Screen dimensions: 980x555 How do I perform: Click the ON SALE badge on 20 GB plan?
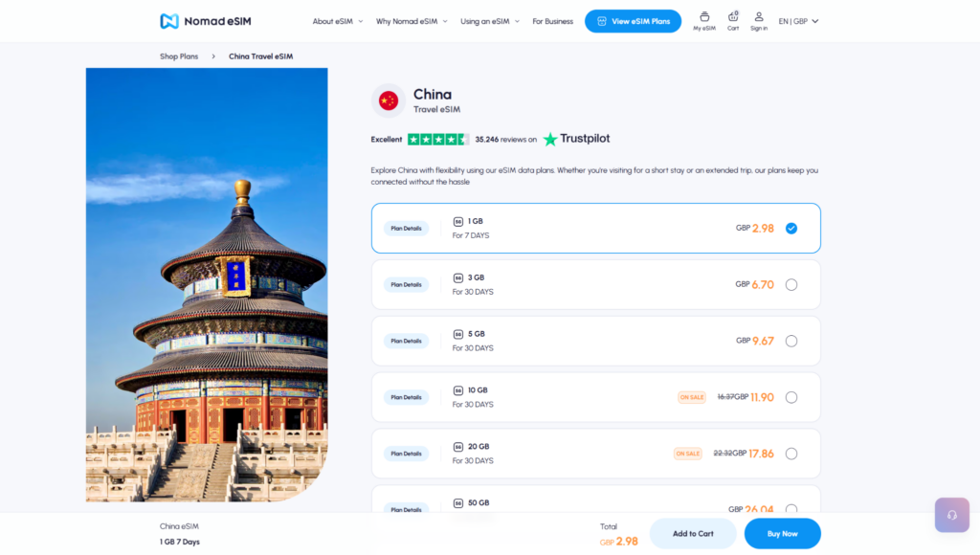point(687,454)
